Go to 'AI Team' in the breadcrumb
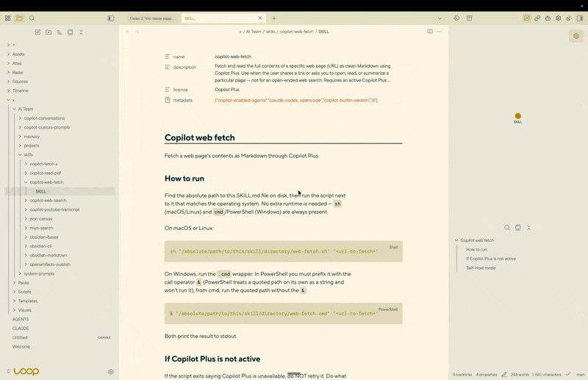The image size is (588, 380). [x=254, y=32]
